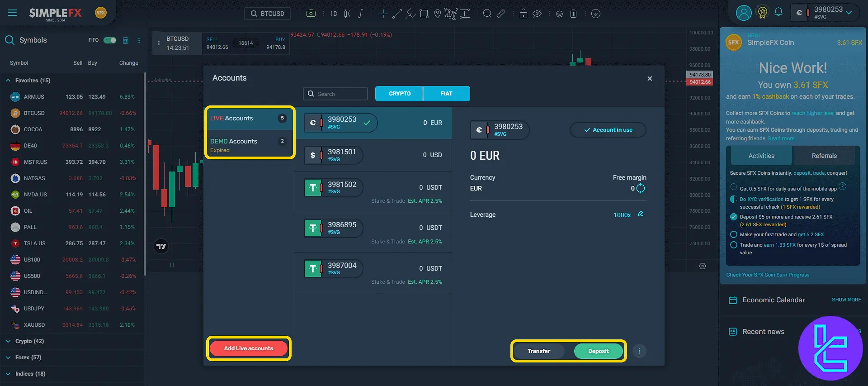The height and width of the screenshot is (386, 868).
Task: Close the Accounts dialog
Action: coord(650,78)
